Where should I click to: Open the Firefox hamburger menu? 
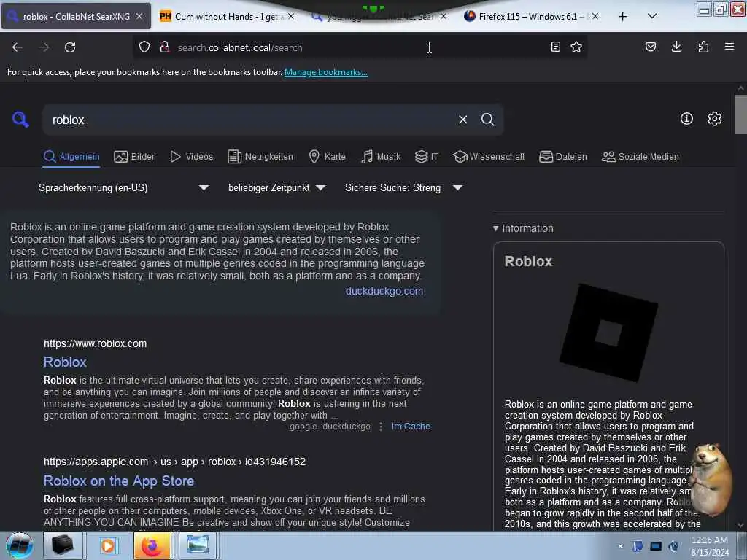coord(729,47)
